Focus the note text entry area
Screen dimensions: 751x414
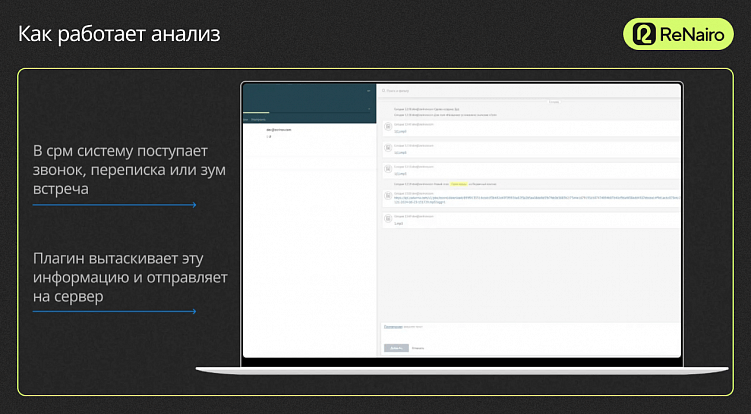click(x=531, y=333)
